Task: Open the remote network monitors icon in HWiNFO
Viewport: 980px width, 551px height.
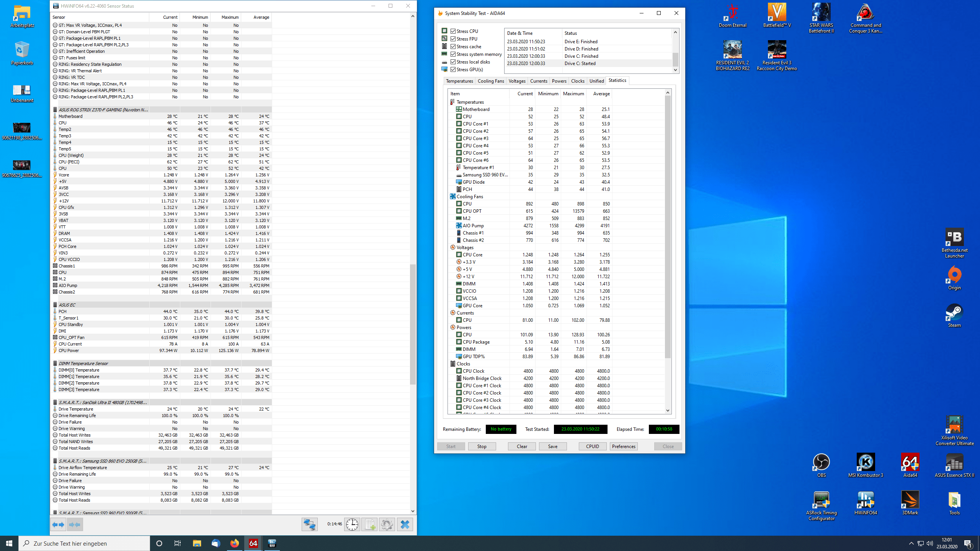Action: pos(309,524)
